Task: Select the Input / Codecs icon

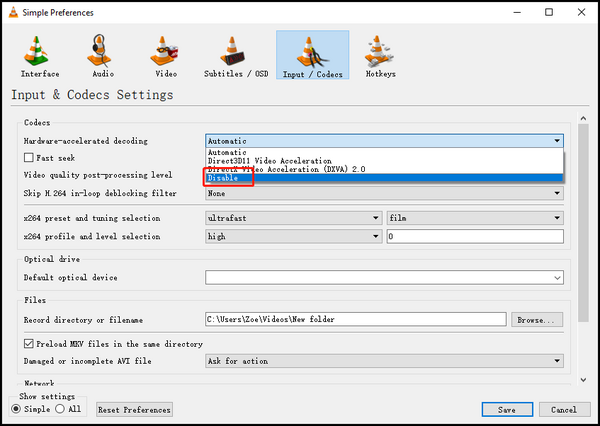Action: pos(312,55)
